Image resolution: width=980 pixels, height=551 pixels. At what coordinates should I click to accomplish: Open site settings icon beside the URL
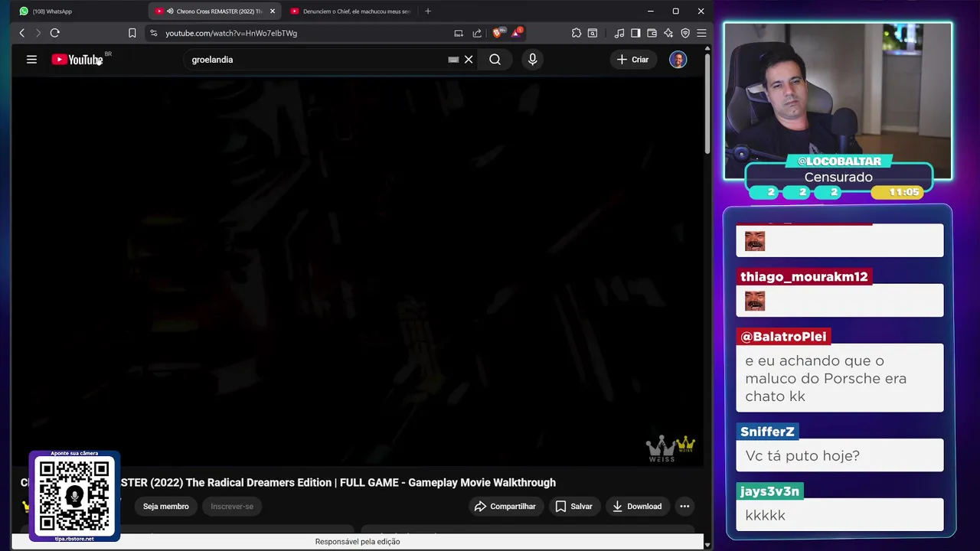pos(153,33)
